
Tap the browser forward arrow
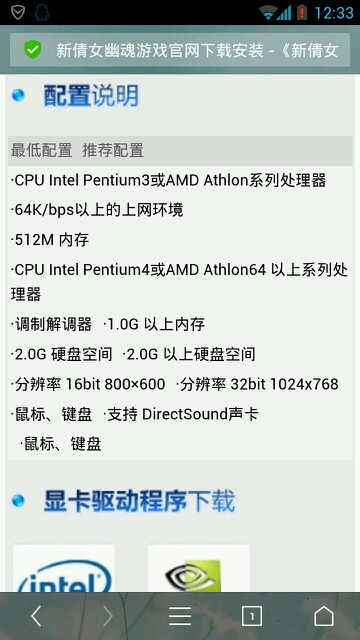tap(108, 616)
